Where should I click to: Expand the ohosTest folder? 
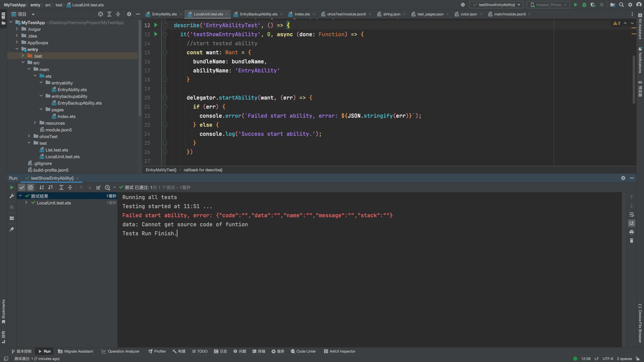29,136
